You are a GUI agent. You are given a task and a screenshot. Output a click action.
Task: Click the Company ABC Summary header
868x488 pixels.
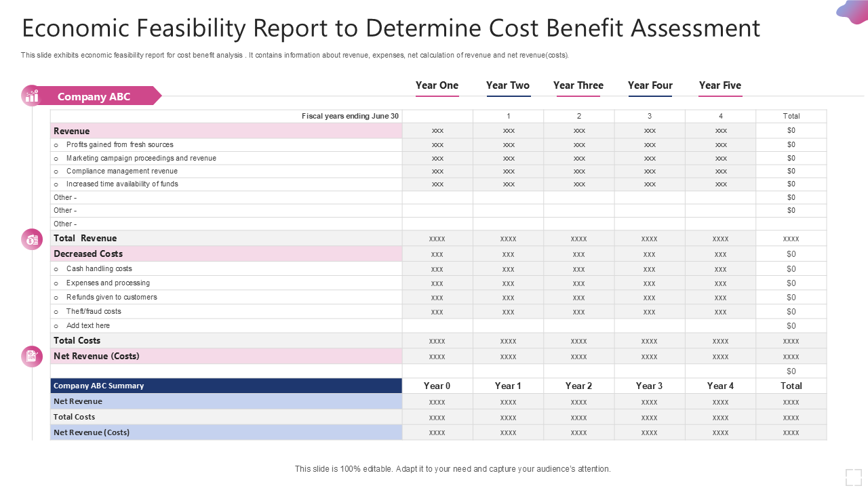point(226,386)
